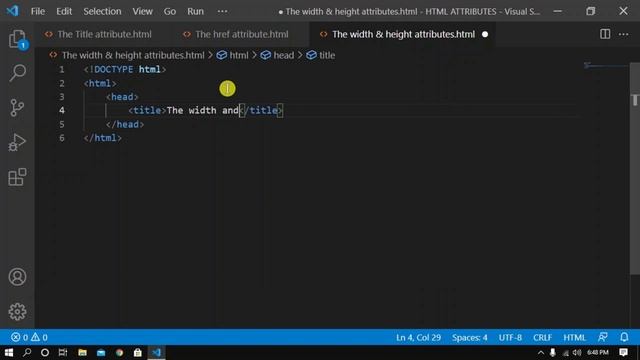This screenshot has height=360, width=640.
Task: Open the volume tray icon
Action: (x=577, y=352)
